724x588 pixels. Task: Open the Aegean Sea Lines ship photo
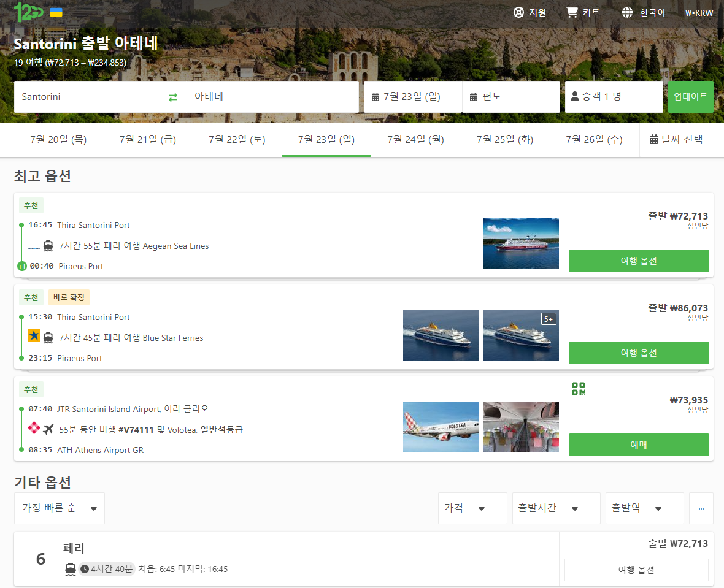(521, 243)
